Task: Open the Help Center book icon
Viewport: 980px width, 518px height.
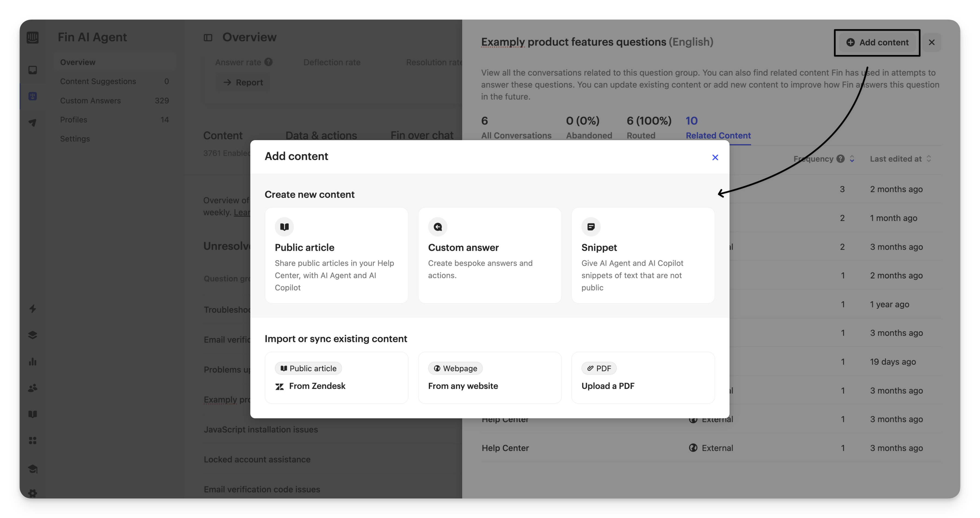Action: 33,414
